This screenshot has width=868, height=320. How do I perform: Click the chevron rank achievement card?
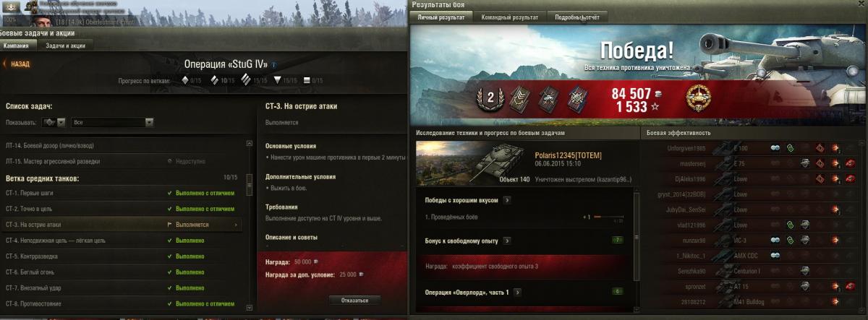pos(522,99)
